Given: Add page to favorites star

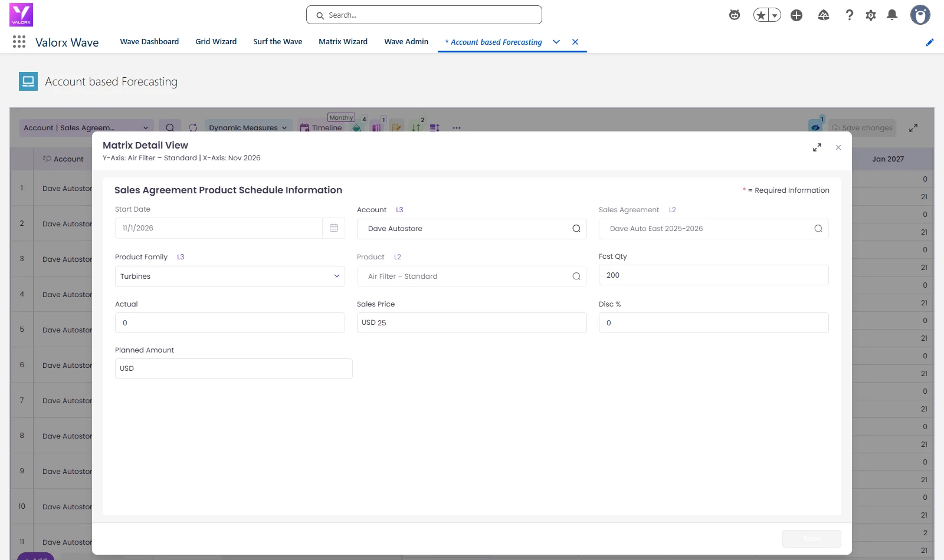Looking at the screenshot, I should (761, 15).
